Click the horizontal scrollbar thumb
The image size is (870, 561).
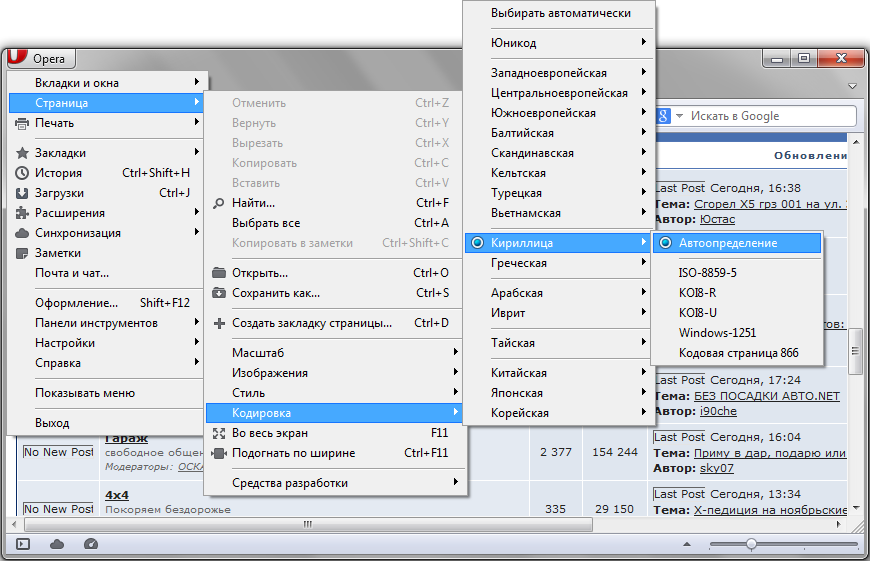click(x=308, y=524)
